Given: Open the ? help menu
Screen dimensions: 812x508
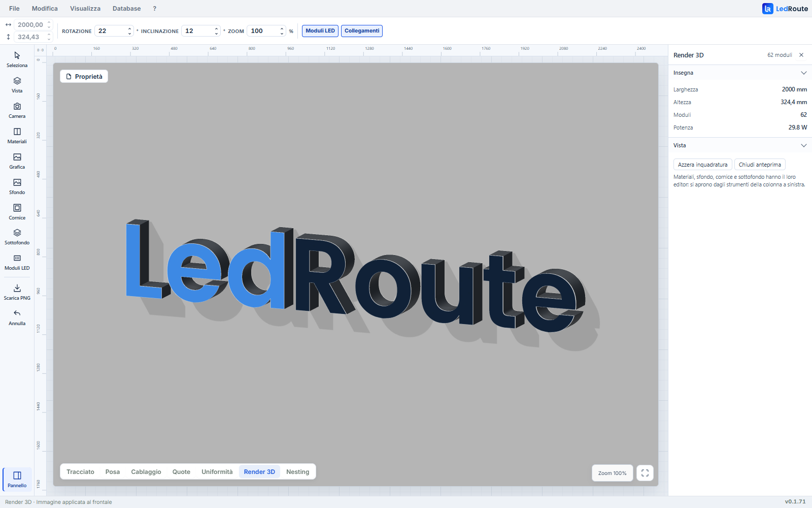Looking at the screenshot, I should point(155,9).
